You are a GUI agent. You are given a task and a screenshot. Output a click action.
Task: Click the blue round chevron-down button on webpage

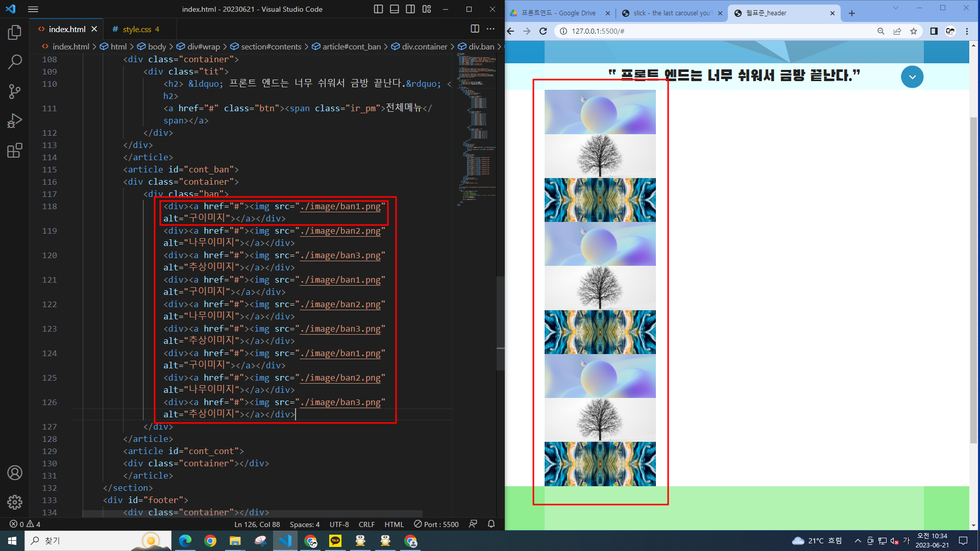(912, 77)
